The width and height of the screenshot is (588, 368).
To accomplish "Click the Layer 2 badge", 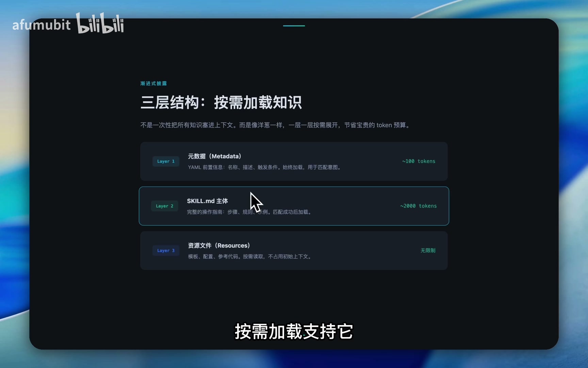I will pos(164,206).
